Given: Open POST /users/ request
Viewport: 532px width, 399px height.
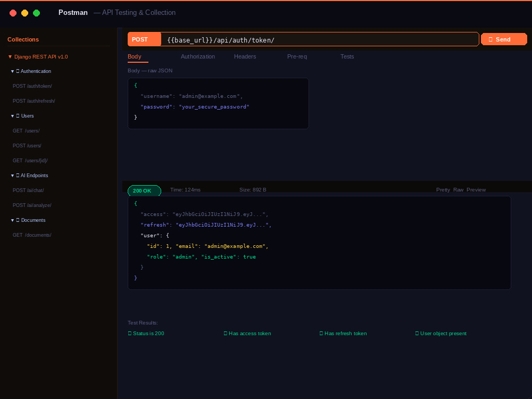Looking at the screenshot, I should click(27, 146).
